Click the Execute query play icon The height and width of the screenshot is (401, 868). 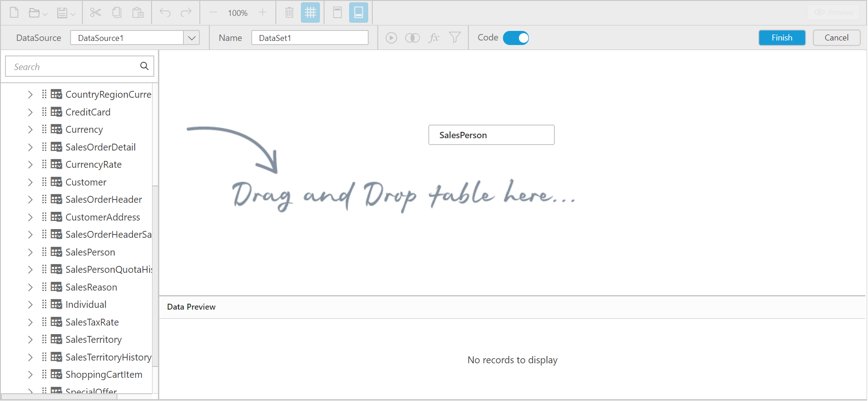pyautogui.click(x=391, y=38)
